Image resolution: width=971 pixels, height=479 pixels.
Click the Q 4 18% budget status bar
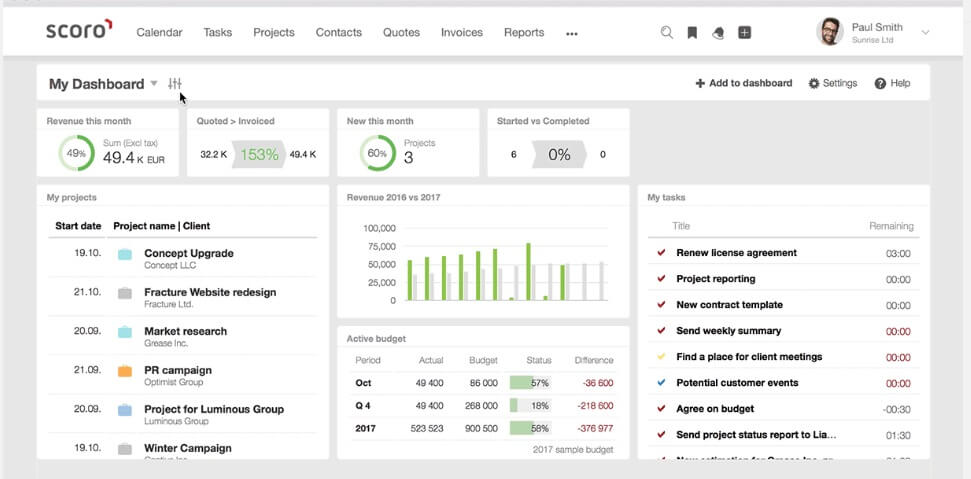click(x=529, y=406)
